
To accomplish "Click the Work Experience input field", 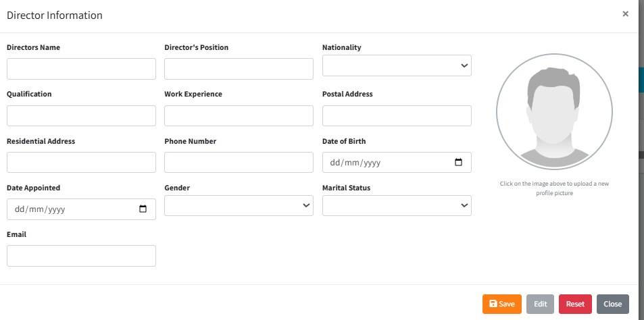I will pos(239,115).
